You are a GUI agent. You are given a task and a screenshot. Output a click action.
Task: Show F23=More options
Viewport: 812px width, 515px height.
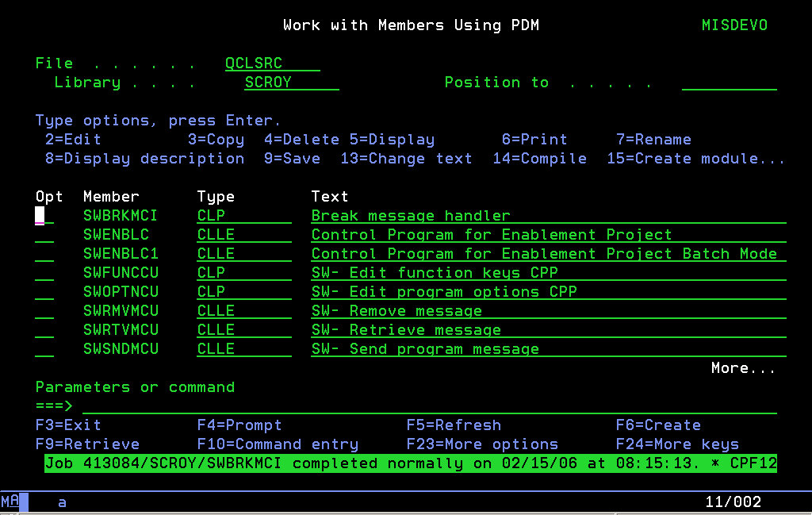click(x=481, y=444)
